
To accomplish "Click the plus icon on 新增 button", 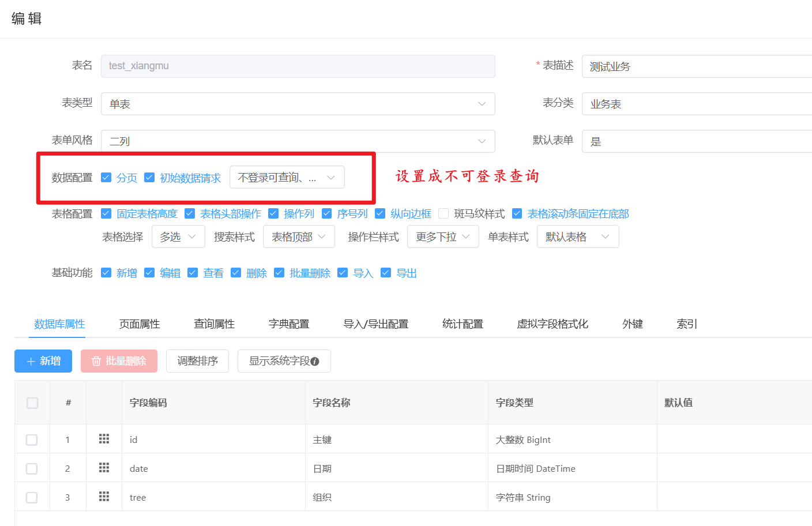I will tap(31, 362).
